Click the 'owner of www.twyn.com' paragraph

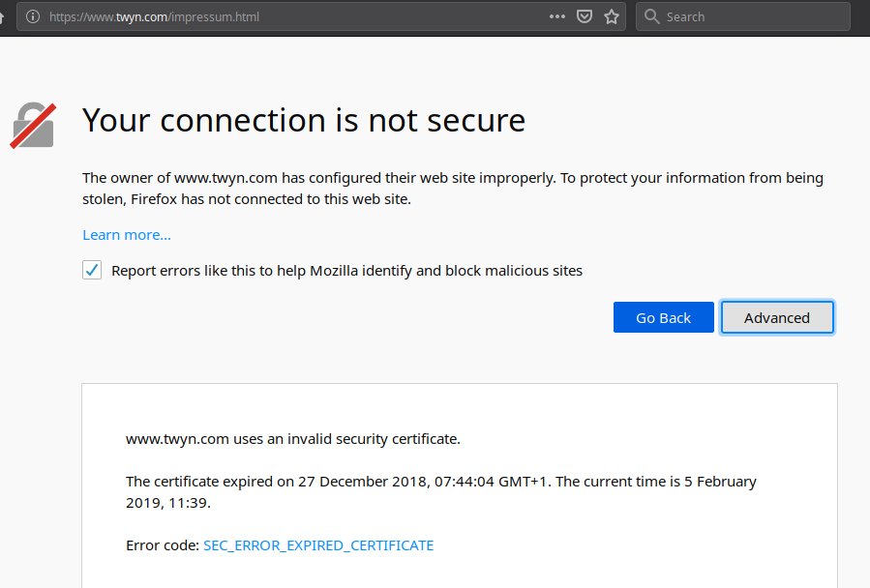(453, 189)
